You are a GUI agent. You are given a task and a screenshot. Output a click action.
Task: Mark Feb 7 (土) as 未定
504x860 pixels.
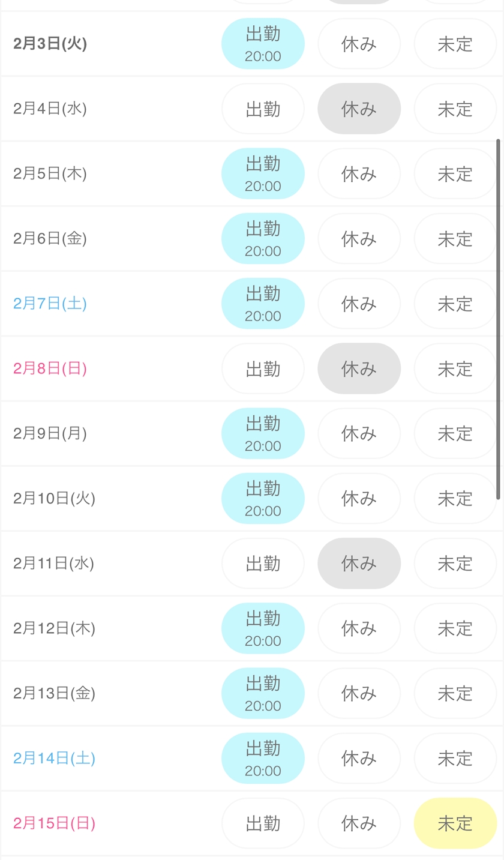point(455,304)
